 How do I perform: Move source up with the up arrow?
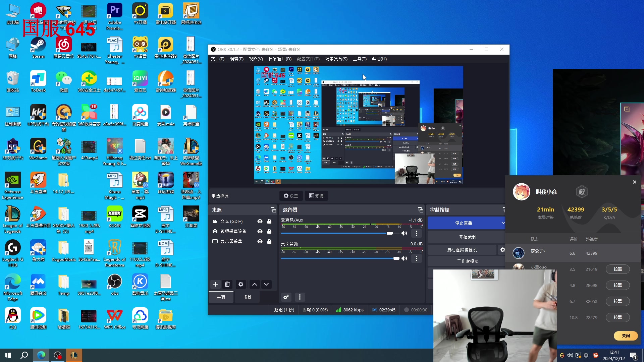255,284
